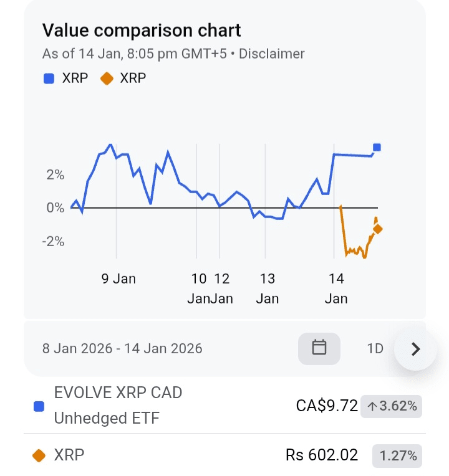Click the 9 Jan axis marker

(118, 278)
